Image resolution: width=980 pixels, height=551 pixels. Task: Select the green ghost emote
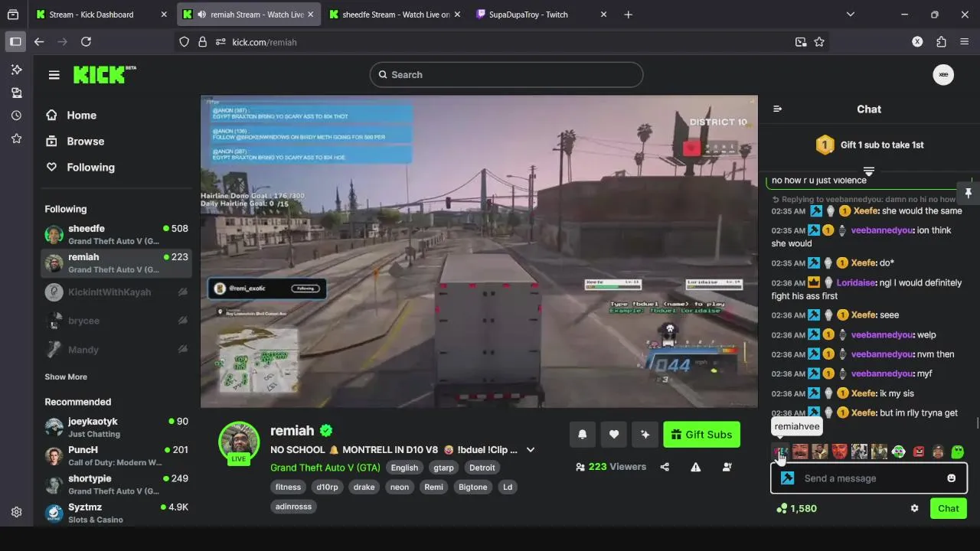tap(957, 452)
